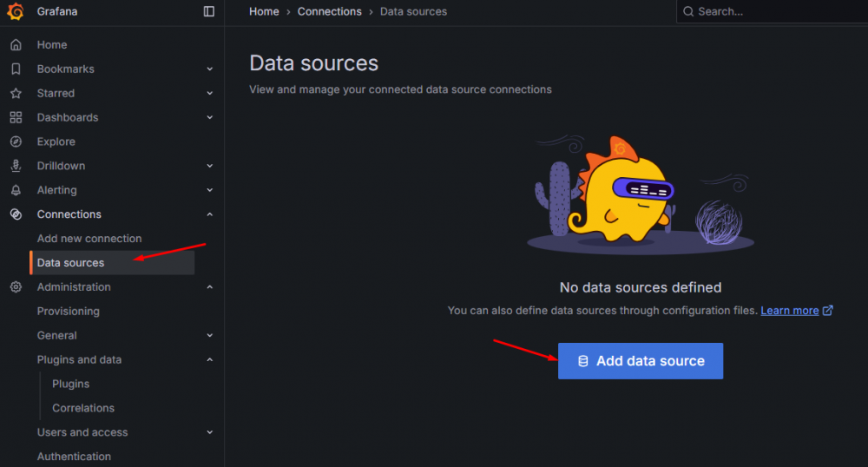Screen dimensions: 868x467
Task: Expand the Bookmarks section chevron
Action: [x=210, y=69]
